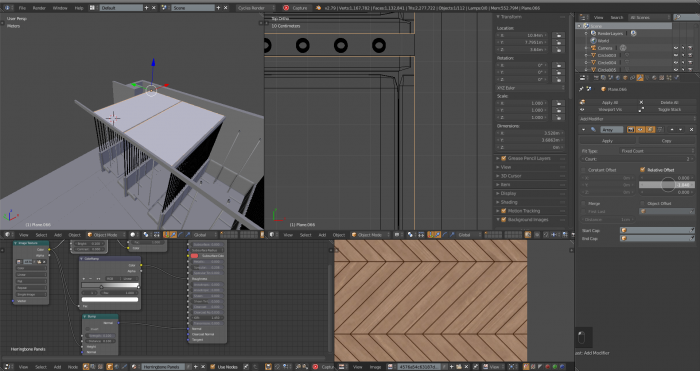Expand the Display panel in properties region

click(498, 193)
